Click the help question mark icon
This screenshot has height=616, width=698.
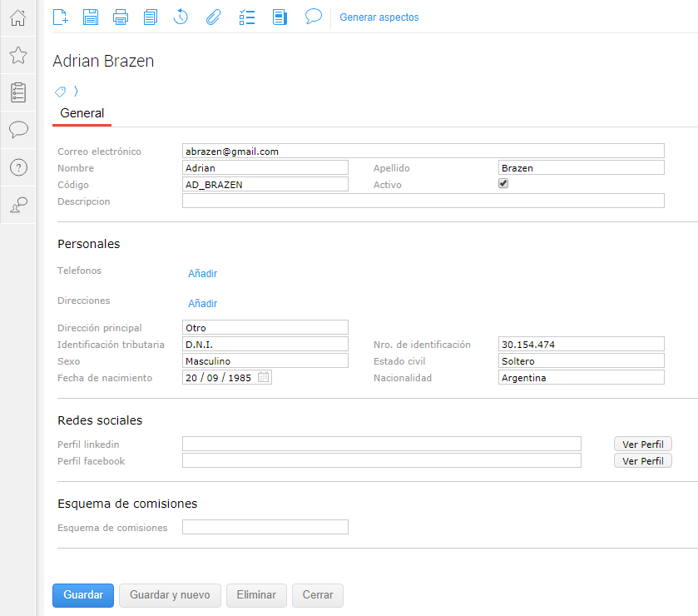click(18, 167)
